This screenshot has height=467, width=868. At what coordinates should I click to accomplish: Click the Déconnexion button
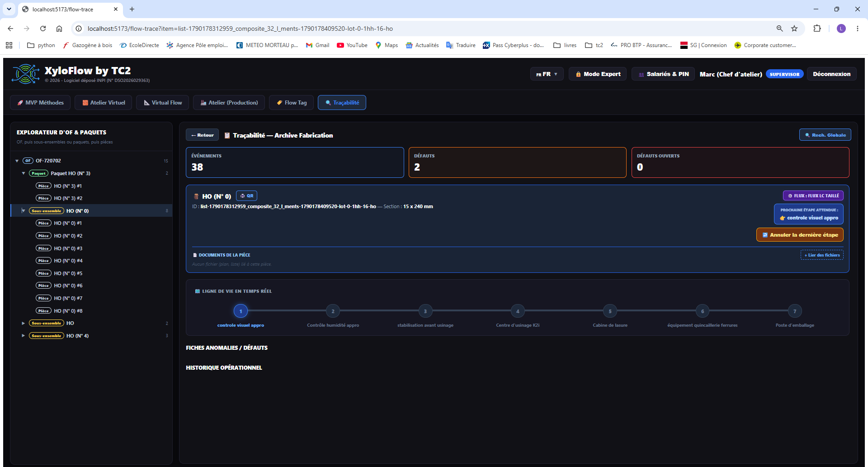point(831,74)
